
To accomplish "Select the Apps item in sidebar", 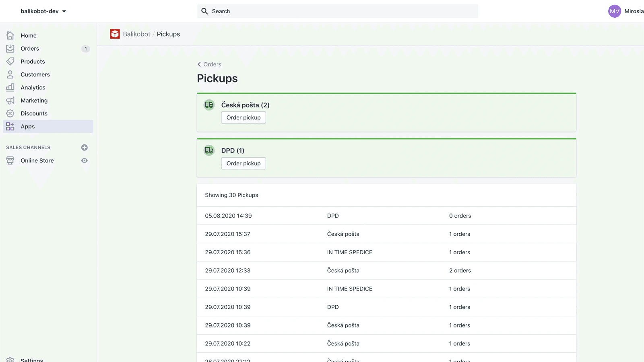I will (x=27, y=126).
